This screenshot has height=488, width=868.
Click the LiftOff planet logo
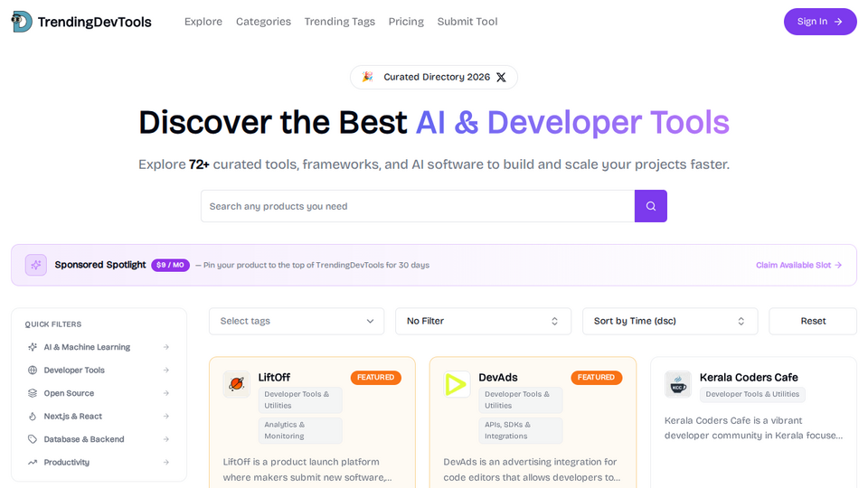(236, 384)
